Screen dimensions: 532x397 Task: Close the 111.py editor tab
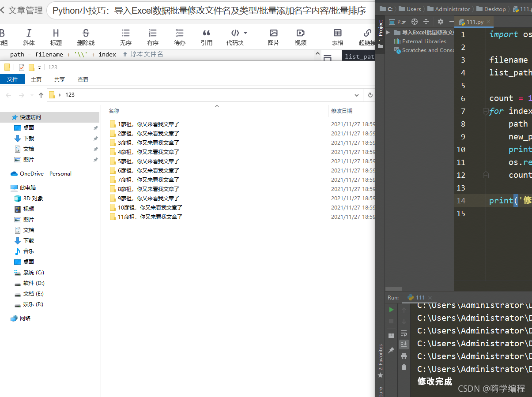[x=488, y=22]
